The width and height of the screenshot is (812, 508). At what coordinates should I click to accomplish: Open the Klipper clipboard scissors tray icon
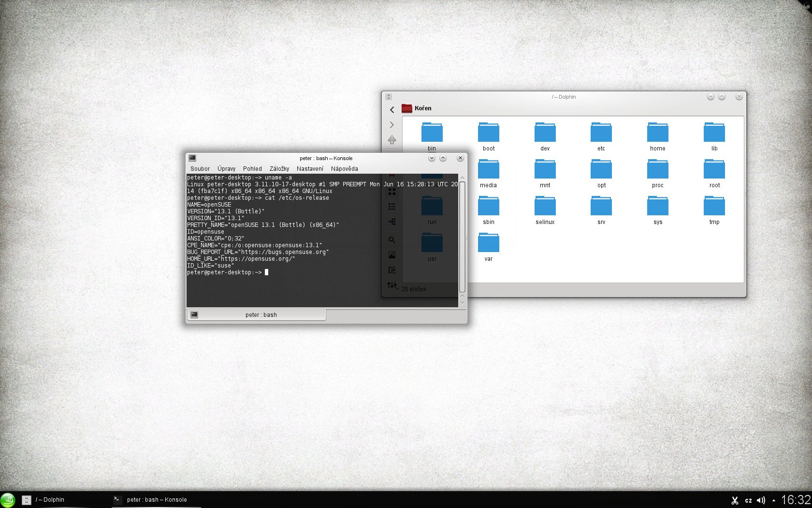pyautogui.click(x=735, y=500)
